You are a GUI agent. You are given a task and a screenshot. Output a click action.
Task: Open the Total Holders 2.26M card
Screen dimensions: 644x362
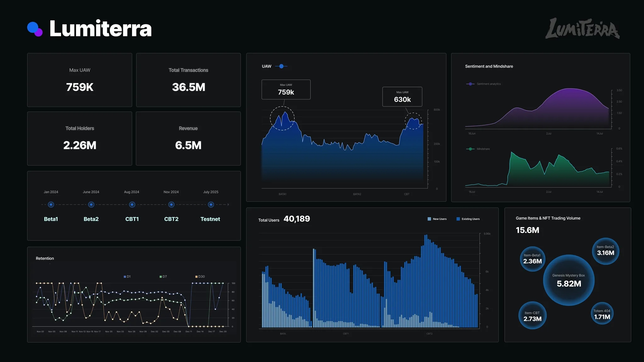tap(80, 139)
